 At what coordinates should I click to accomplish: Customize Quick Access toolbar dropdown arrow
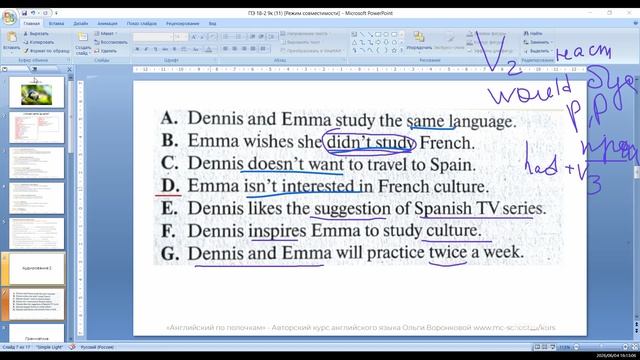56,13
